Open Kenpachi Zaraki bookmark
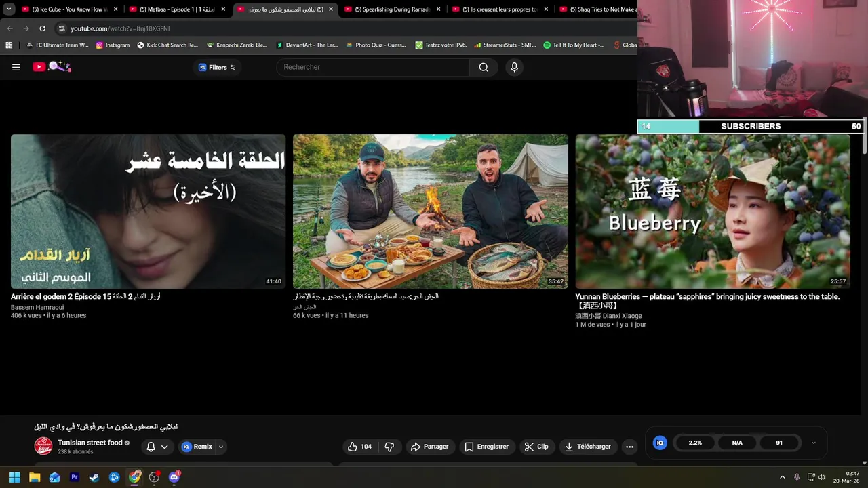Screen dimensions: 868x488 (237, 45)
